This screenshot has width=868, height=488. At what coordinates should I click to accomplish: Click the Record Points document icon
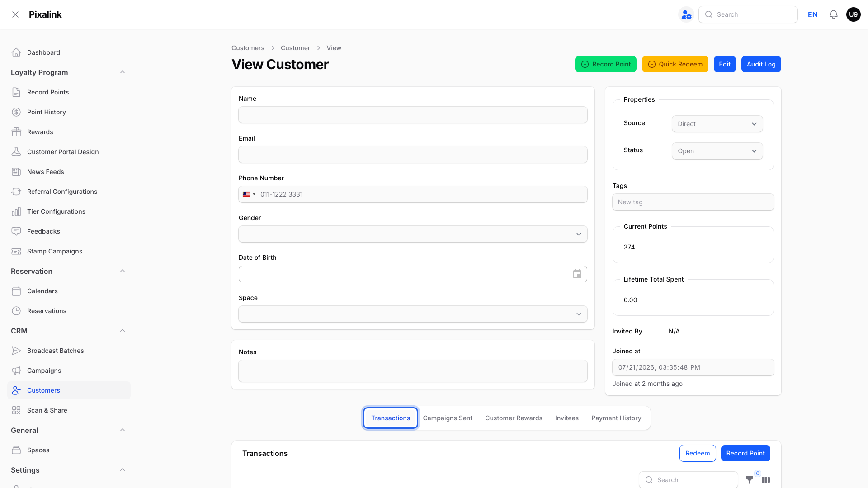[16, 92]
